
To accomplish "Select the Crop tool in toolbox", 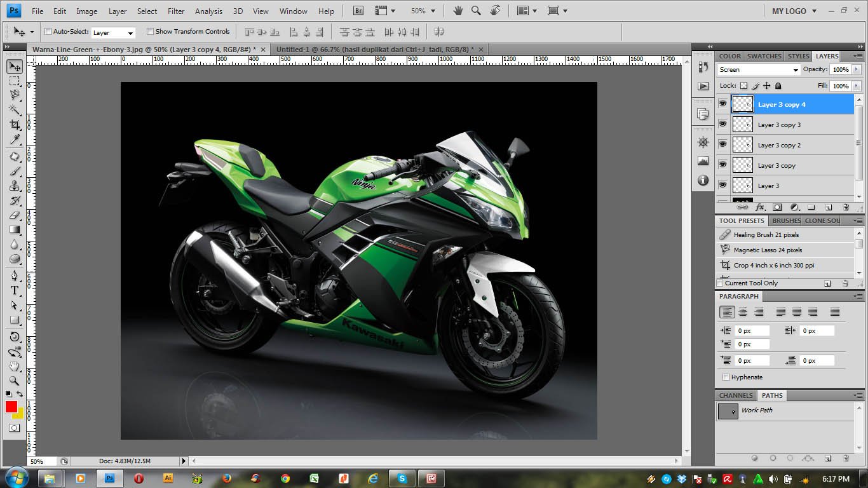I will pyautogui.click(x=15, y=125).
